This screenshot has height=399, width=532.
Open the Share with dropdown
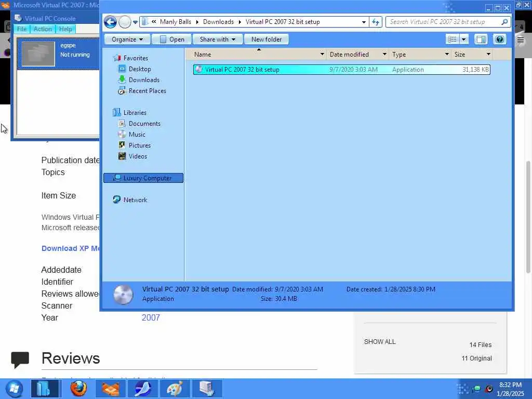(x=218, y=39)
